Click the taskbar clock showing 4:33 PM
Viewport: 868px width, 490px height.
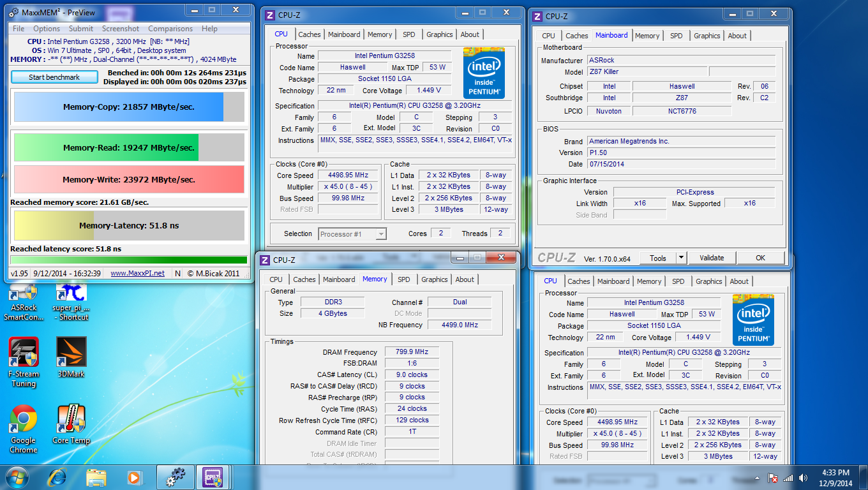pos(835,477)
